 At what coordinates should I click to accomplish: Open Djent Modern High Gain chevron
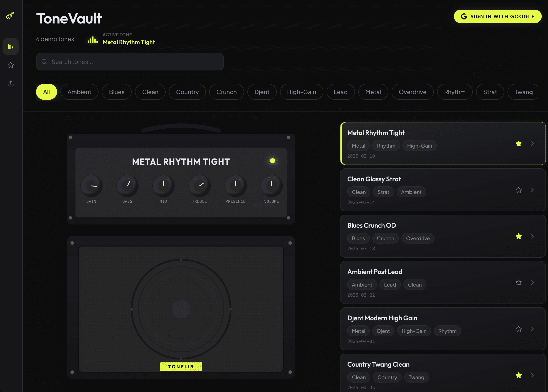tap(532, 329)
